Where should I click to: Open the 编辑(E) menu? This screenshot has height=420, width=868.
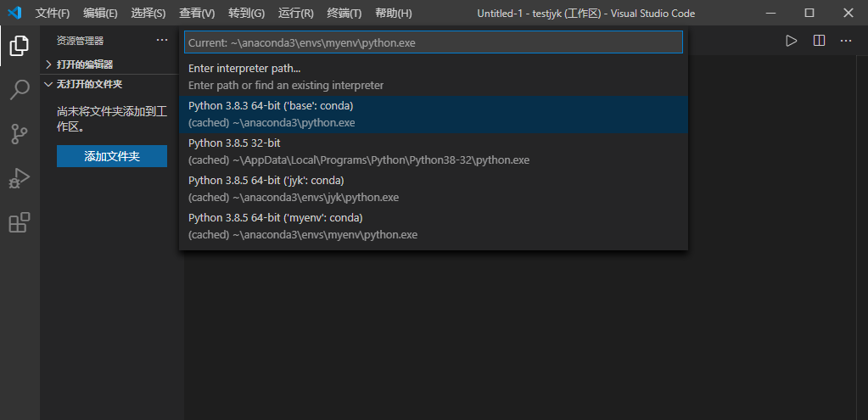100,13
